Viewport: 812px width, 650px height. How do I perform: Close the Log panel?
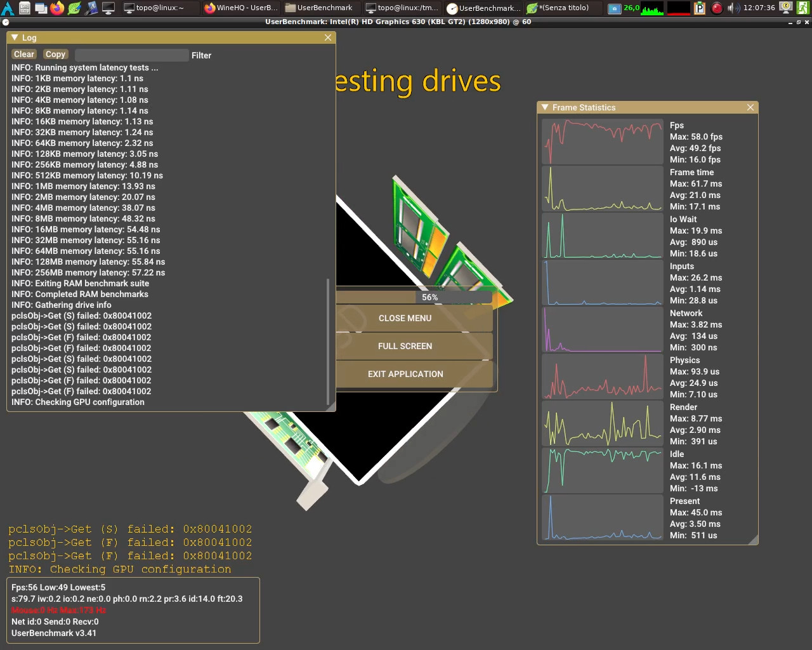[328, 37]
